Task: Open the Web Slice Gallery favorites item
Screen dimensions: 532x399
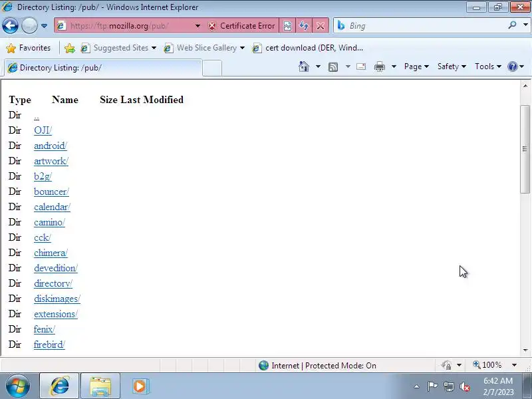Action: point(204,48)
